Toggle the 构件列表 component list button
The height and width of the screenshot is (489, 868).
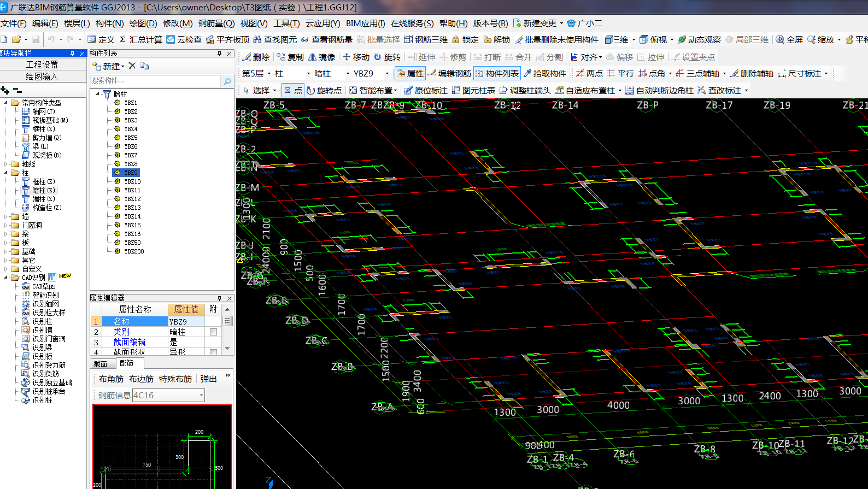point(497,73)
